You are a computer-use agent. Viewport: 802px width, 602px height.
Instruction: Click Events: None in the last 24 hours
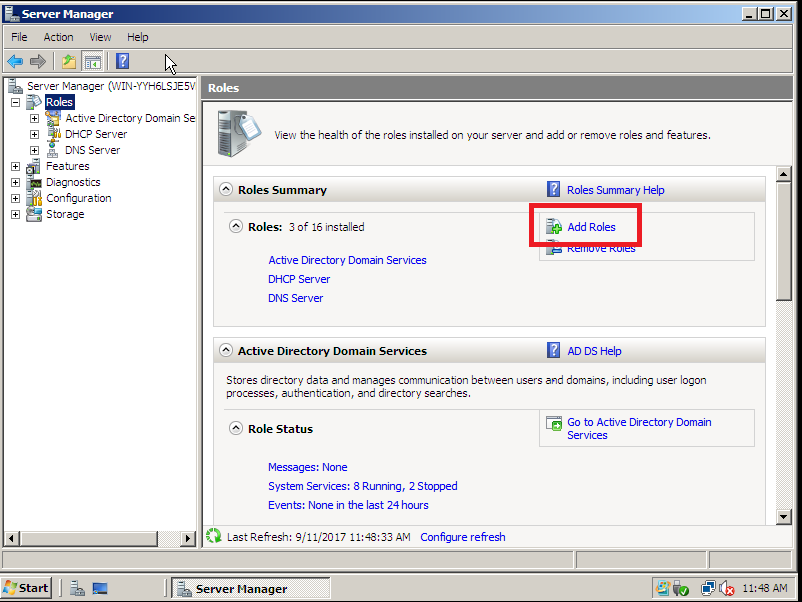pyautogui.click(x=348, y=505)
